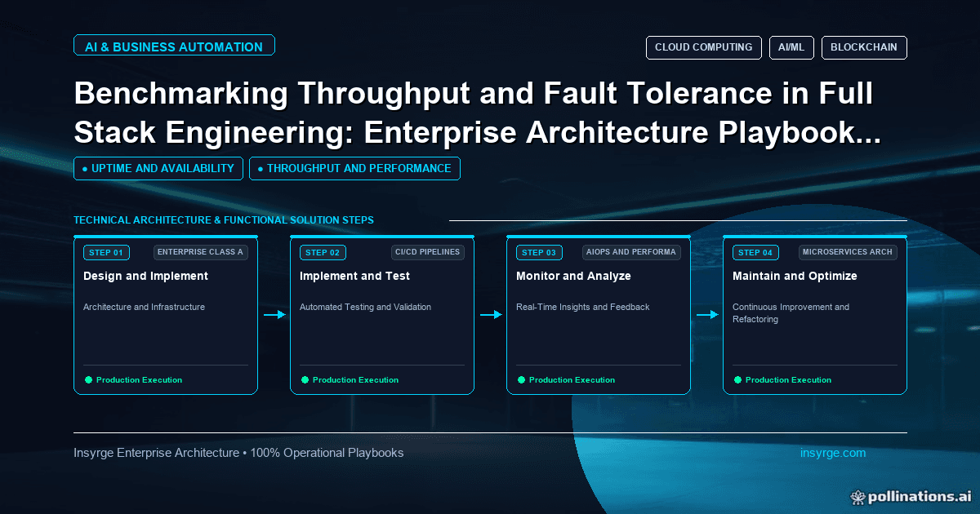The image size is (980, 514).
Task: Click the AIOps and Performa label
Action: pos(631,252)
